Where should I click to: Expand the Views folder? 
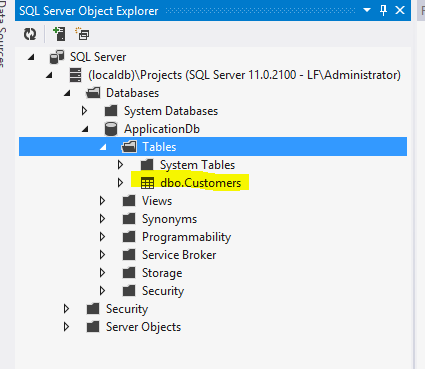[102, 201]
